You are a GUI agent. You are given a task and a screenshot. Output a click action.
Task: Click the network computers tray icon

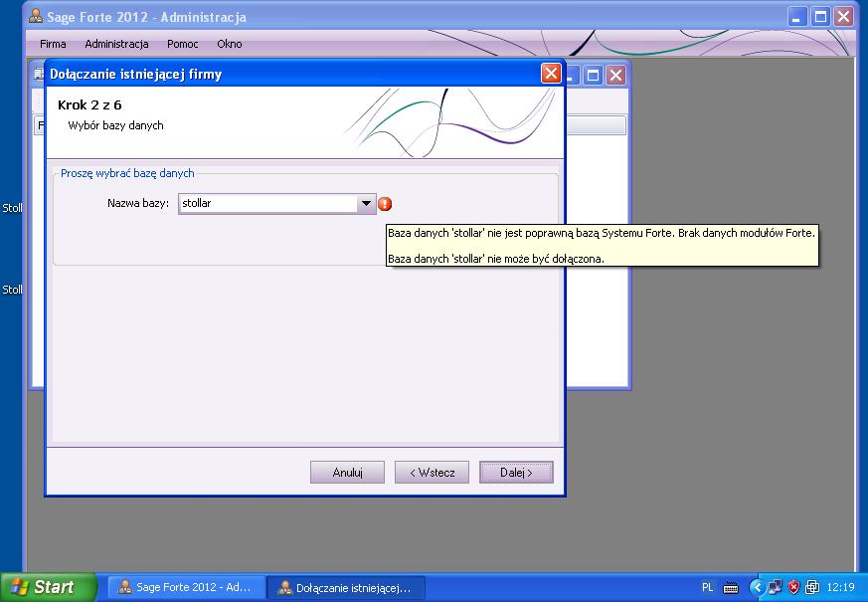(x=775, y=587)
